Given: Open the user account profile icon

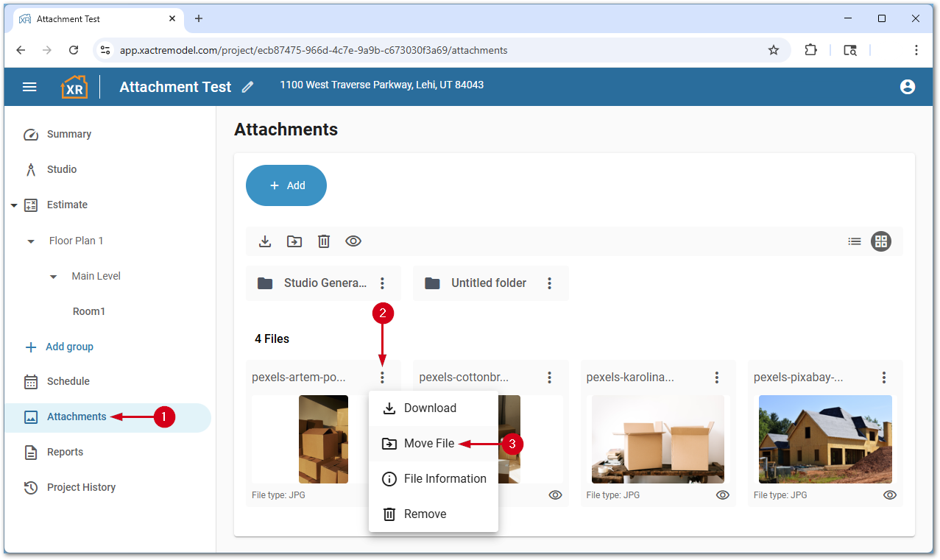Looking at the screenshot, I should (x=907, y=87).
